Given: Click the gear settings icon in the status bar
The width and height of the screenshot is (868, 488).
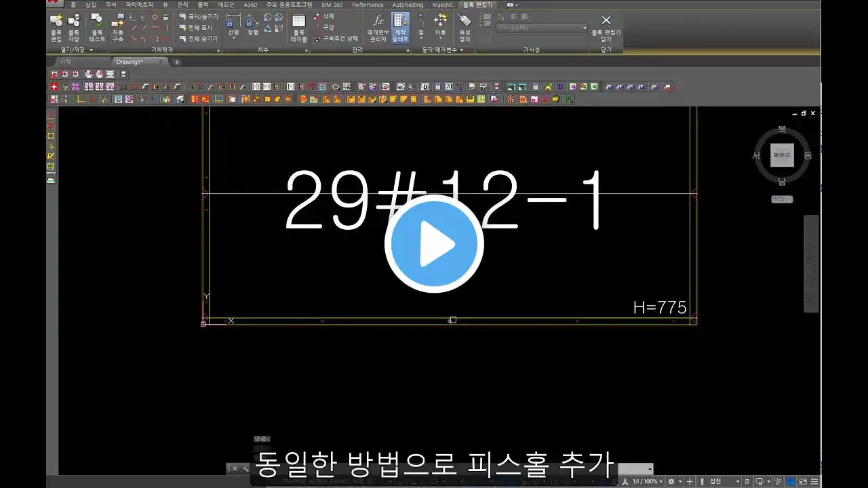Looking at the screenshot, I should click(x=671, y=481).
